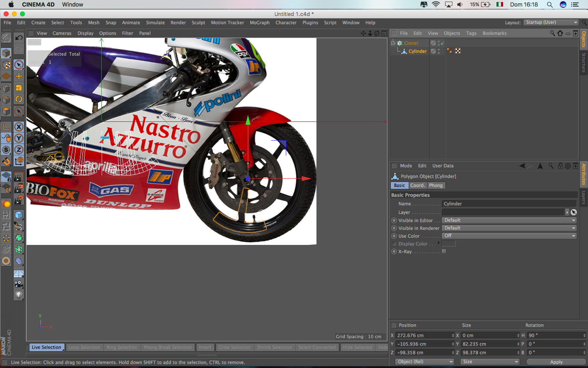Screen dimensions: 588x368
Task: Open the Use Color dropdown
Action: pos(509,236)
